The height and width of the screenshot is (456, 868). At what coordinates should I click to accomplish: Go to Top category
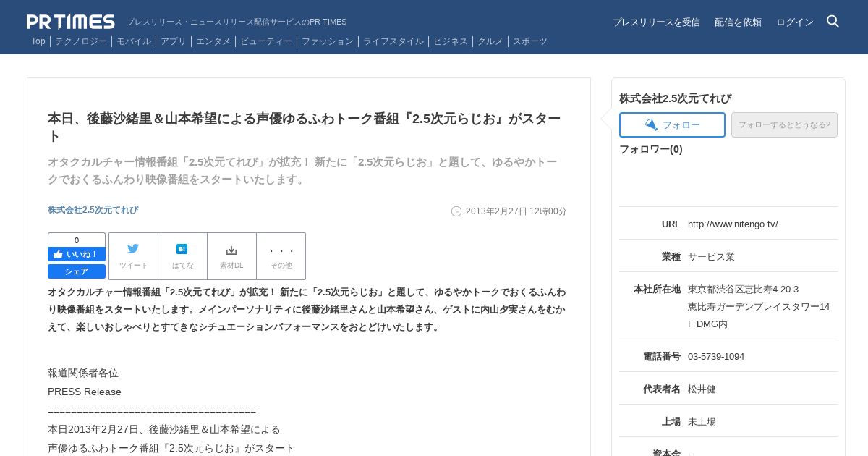pyautogui.click(x=38, y=41)
